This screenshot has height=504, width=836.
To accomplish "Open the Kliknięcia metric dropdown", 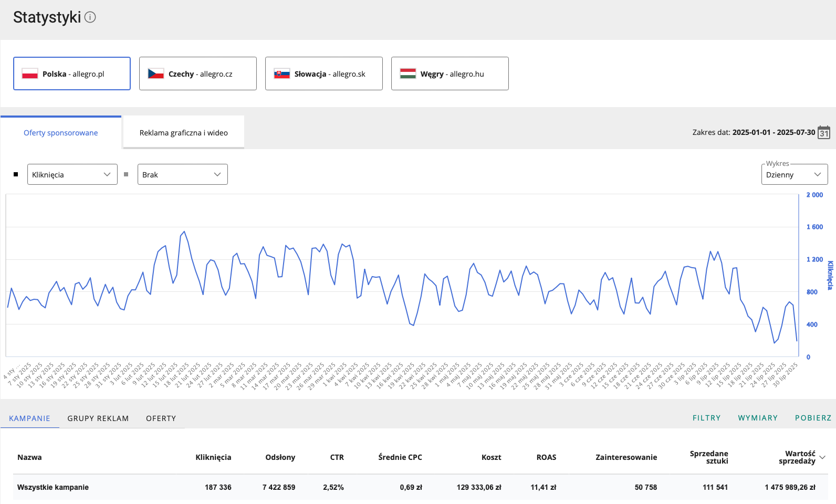I will [x=72, y=175].
